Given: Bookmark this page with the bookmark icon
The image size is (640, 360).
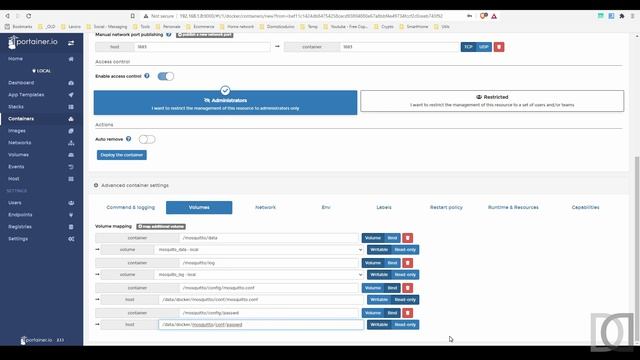Looking at the screenshot, I should [x=133, y=16].
